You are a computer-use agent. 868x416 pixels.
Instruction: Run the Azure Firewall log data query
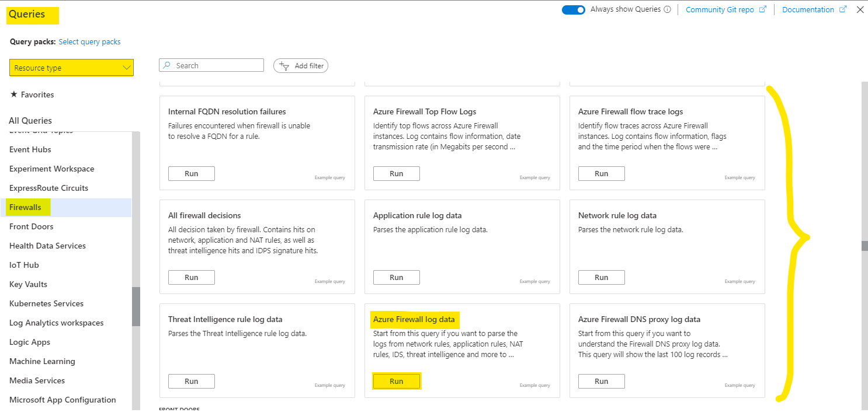pos(397,381)
